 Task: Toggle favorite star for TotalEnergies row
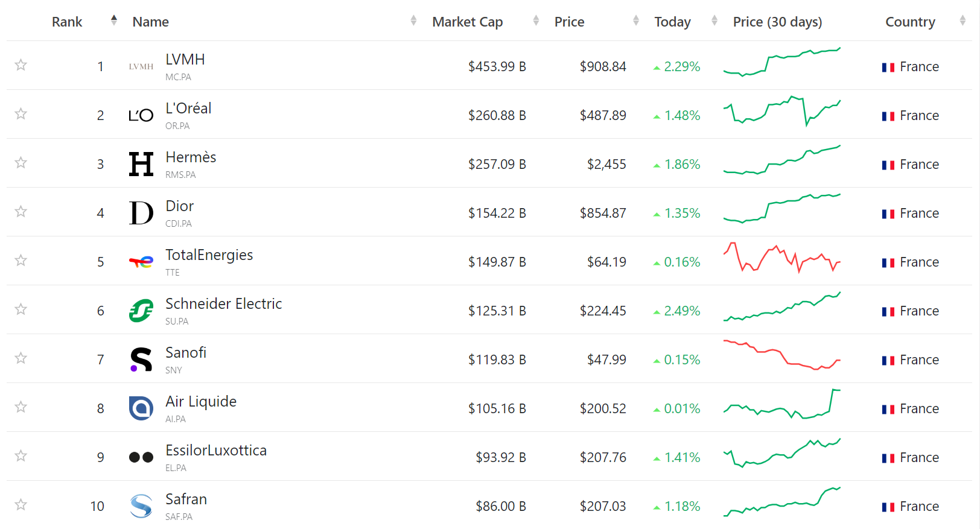point(21,260)
